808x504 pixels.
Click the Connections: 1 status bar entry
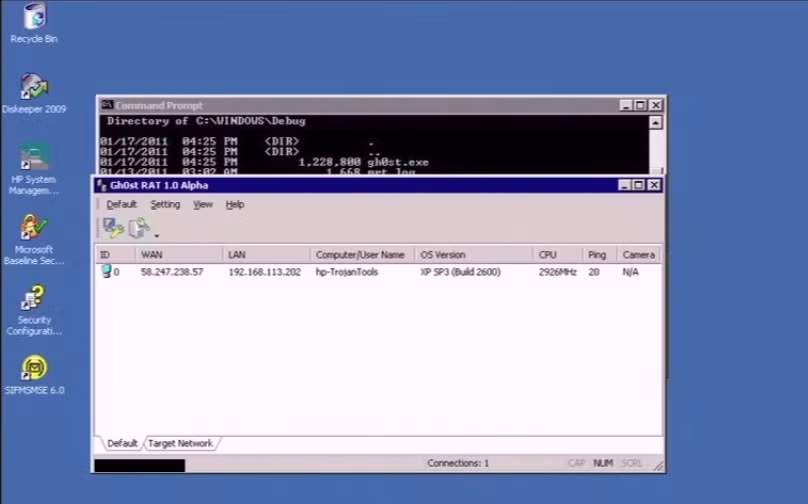(x=458, y=463)
